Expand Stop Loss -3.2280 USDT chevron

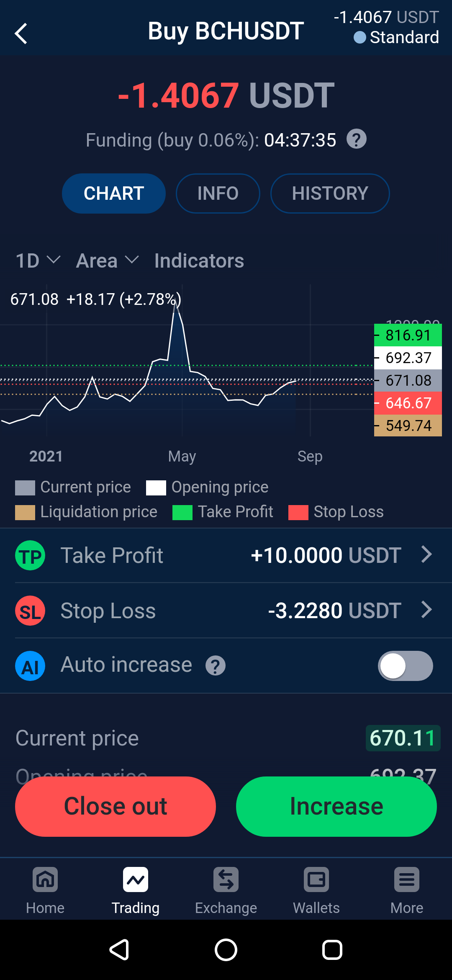[426, 610]
